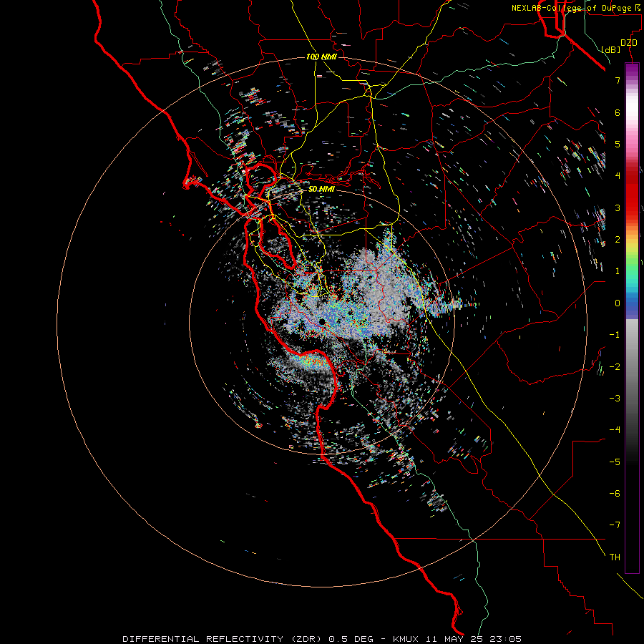Click the "TH" threshold label on the scale
Screen dimensions: 644x644
click(x=615, y=557)
